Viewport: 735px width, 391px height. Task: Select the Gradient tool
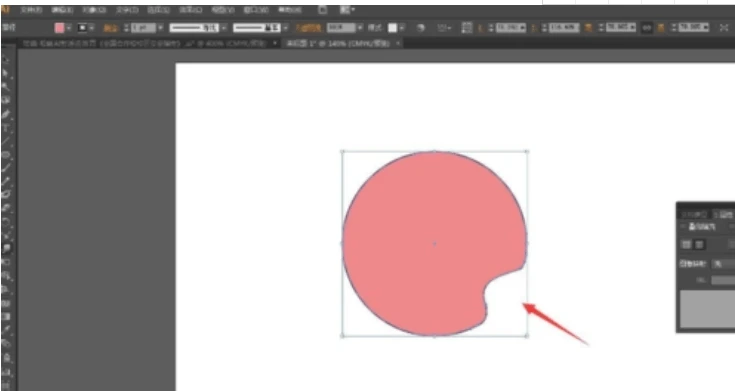click(x=6, y=316)
